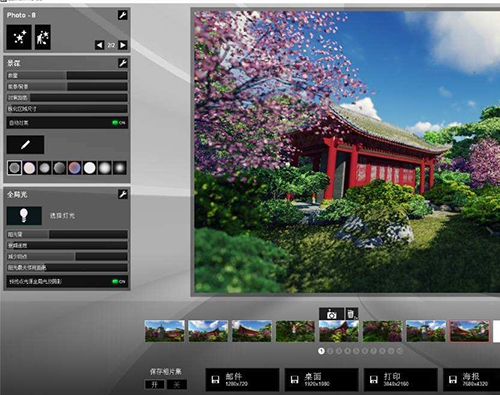Toggle the global light preview shadows ON switch
500x395 pixels.
[119, 281]
